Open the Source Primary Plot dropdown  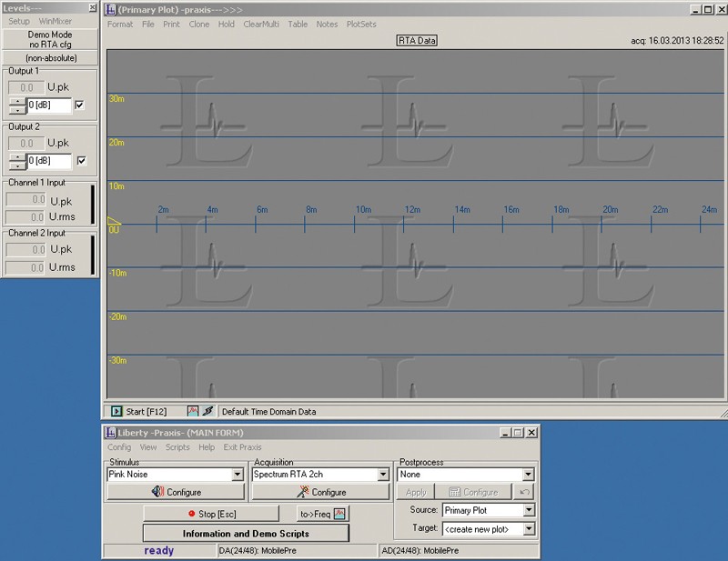pos(529,510)
